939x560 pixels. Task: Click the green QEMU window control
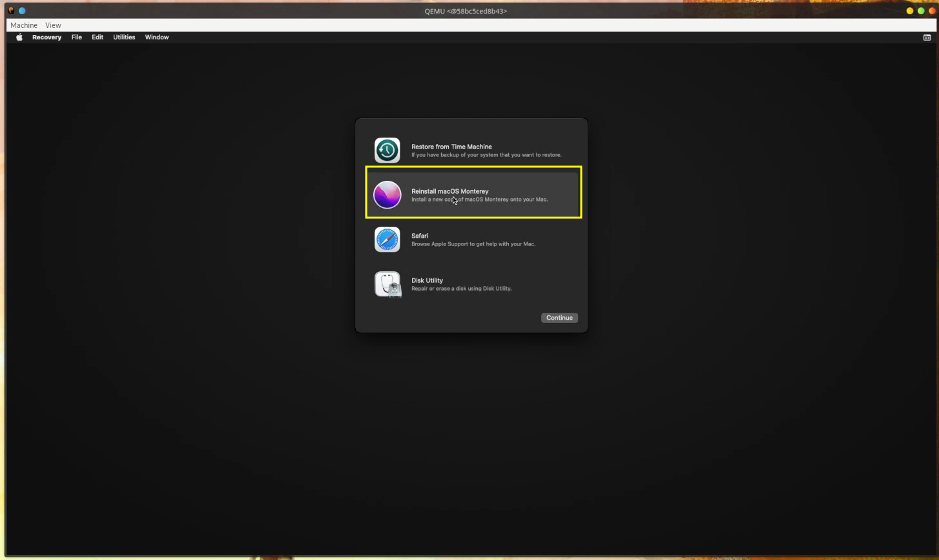click(921, 11)
